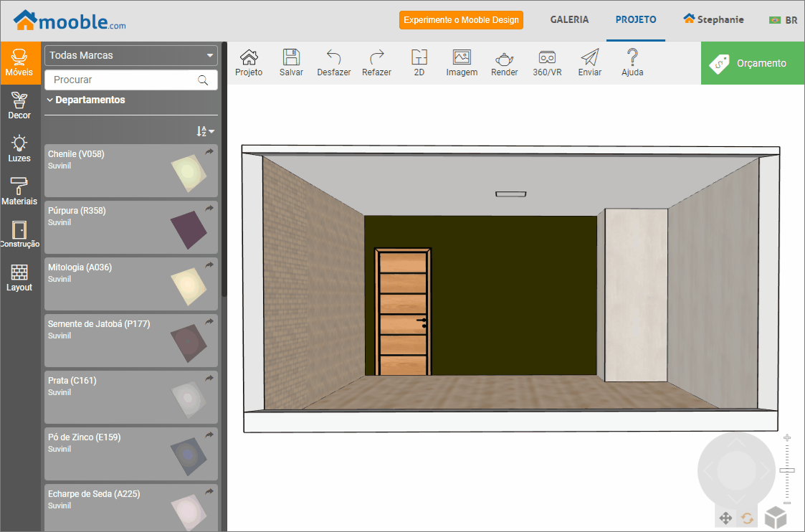This screenshot has height=532, width=805.
Task: Open the Construção door section
Action: 19,234
